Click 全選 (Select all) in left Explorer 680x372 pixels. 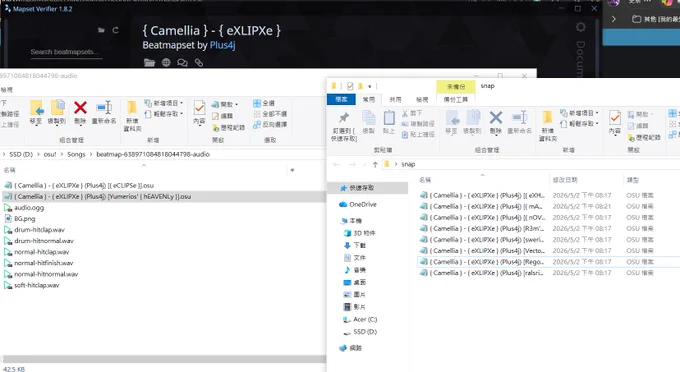click(x=264, y=103)
